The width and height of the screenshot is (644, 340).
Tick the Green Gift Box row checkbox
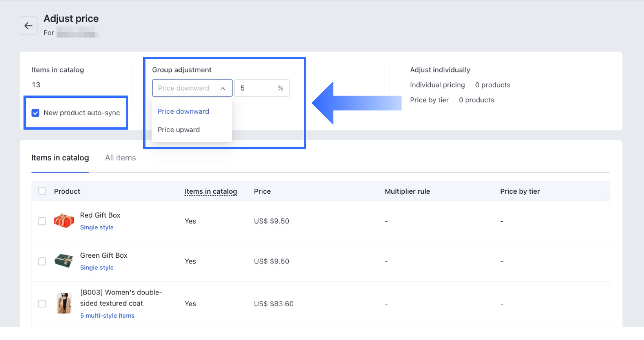coord(42,262)
